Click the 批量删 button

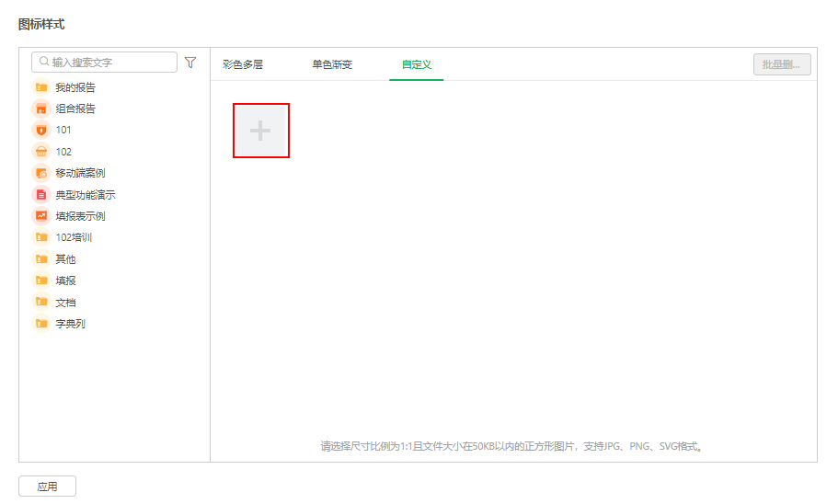[x=781, y=64]
